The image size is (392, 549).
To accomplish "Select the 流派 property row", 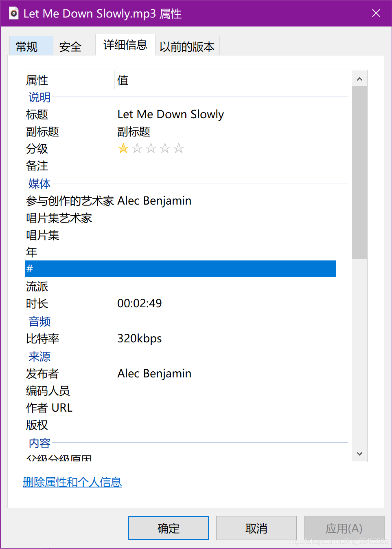I will click(x=181, y=286).
